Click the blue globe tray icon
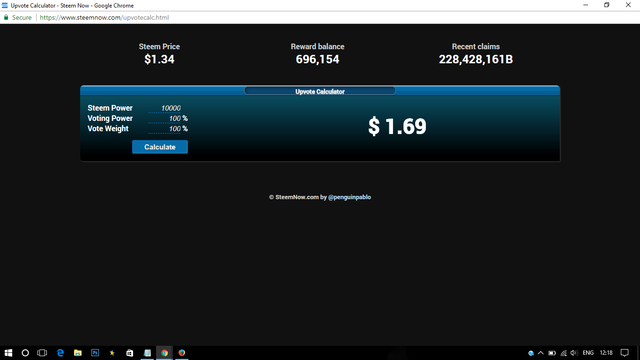The height and width of the screenshot is (360, 640). 531,353
